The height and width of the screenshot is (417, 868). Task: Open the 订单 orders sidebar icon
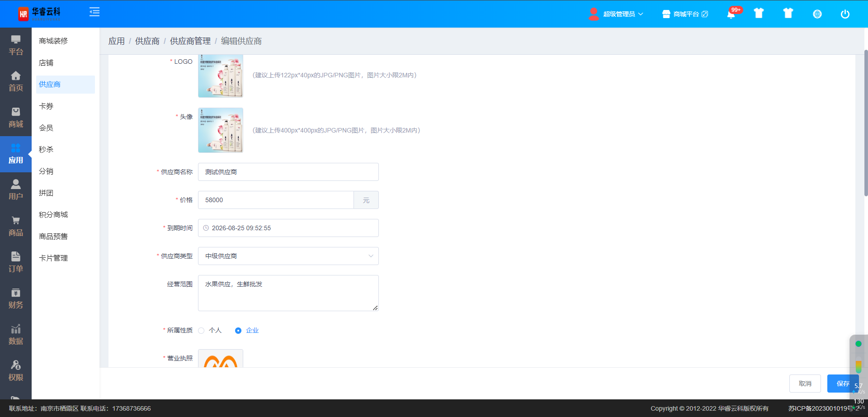pos(16,262)
